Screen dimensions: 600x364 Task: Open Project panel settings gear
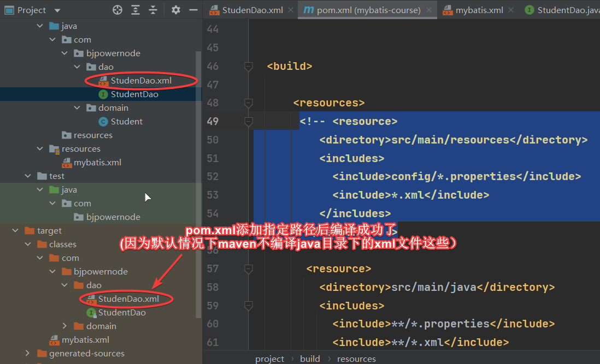click(175, 10)
